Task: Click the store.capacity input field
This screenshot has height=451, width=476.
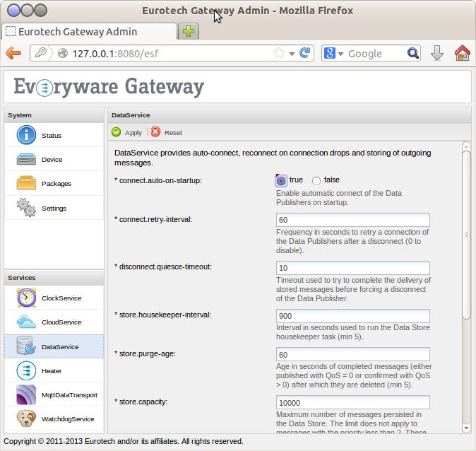Action: pyautogui.click(x=352, y=402)
